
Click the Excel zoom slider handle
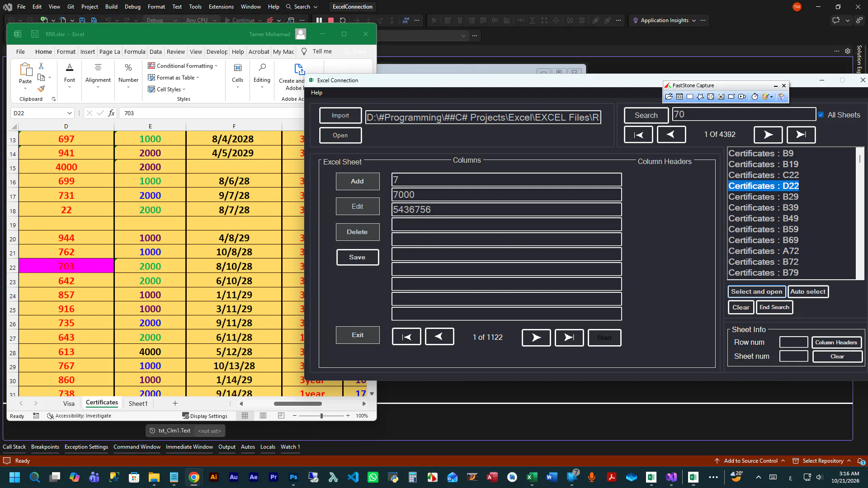coord(321,416)
